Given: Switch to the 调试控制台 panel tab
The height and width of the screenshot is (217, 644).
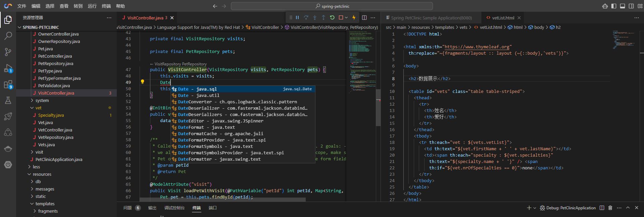Looking at the screenshot, I should 174,208.
